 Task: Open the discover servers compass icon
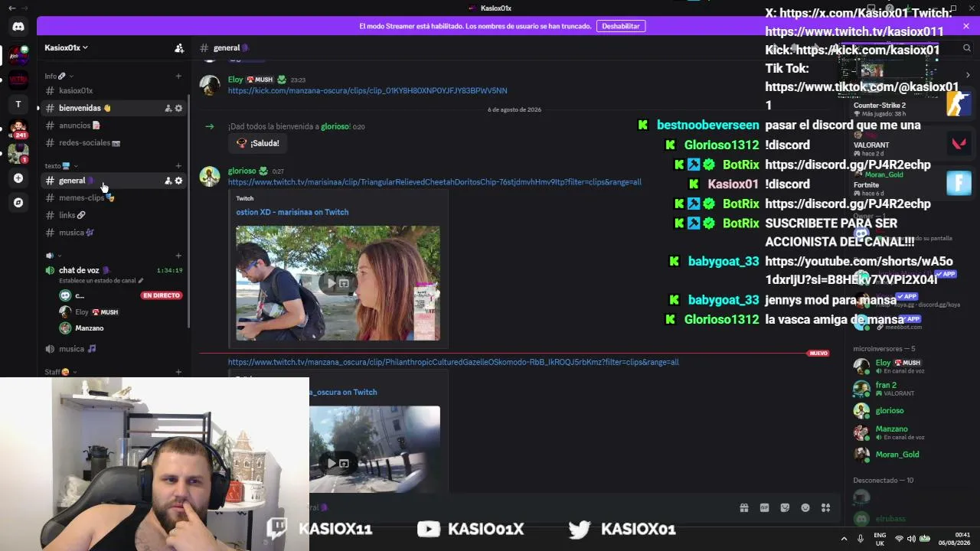[x=18, y=203]
